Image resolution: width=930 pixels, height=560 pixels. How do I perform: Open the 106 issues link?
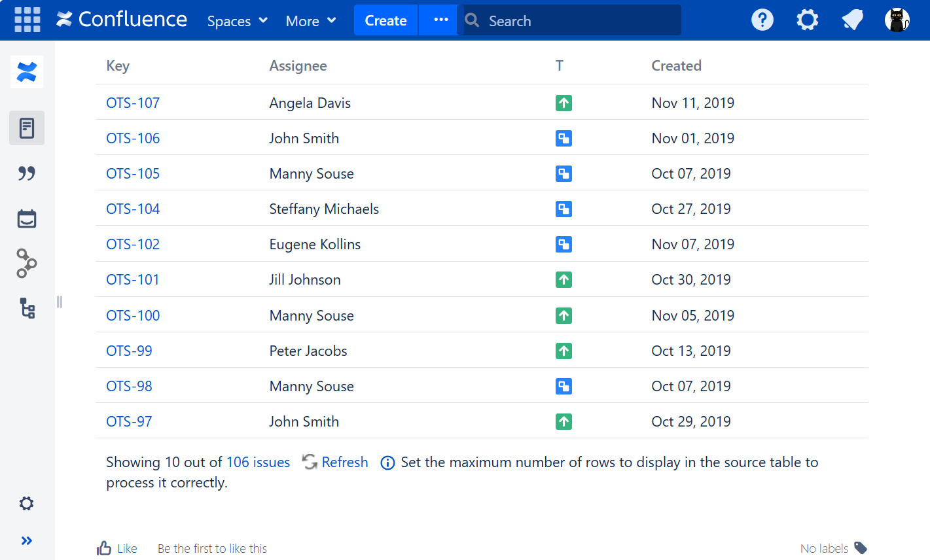point(258,462)
